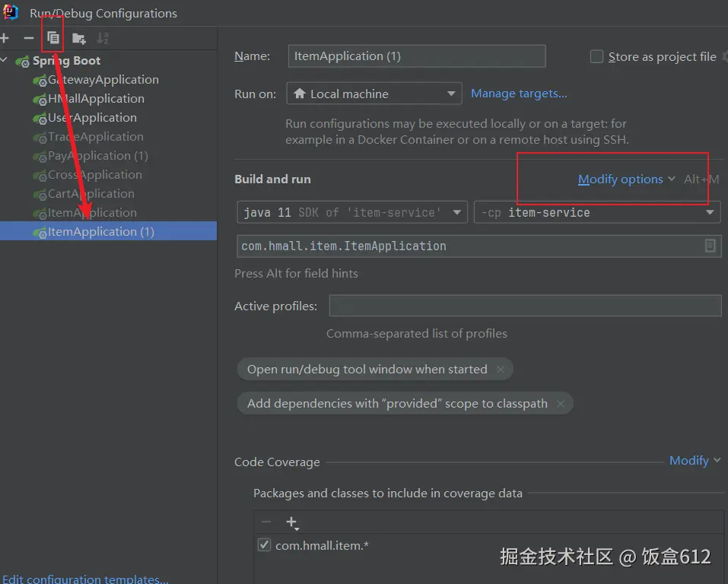Click the Spring Boot group icon
Screen dimensions: 728x584
coord(22,62)
